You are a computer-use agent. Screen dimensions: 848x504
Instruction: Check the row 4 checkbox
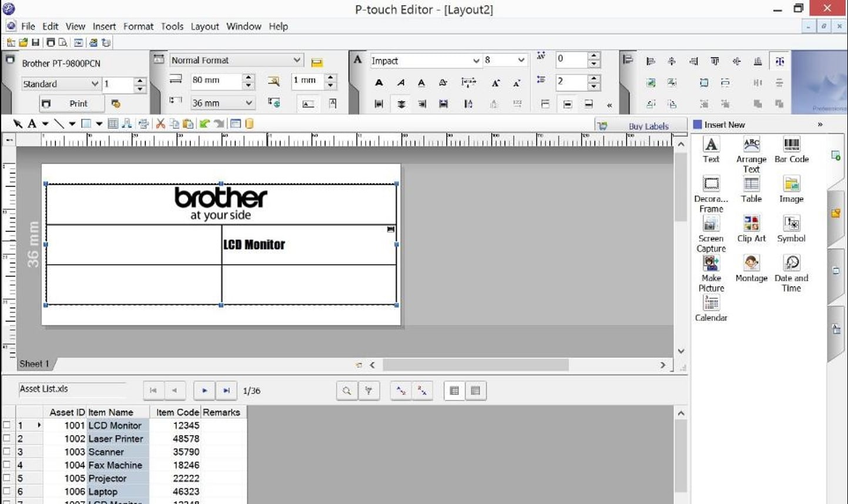coord(7,465)
